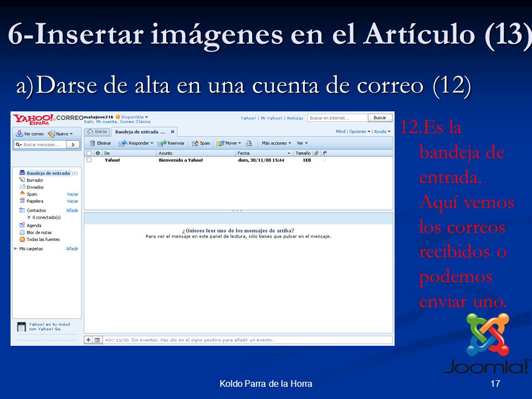Click the Salir link
Viewport: 532px width, 399px height.
pyautogui.click(x=89, y=122)
